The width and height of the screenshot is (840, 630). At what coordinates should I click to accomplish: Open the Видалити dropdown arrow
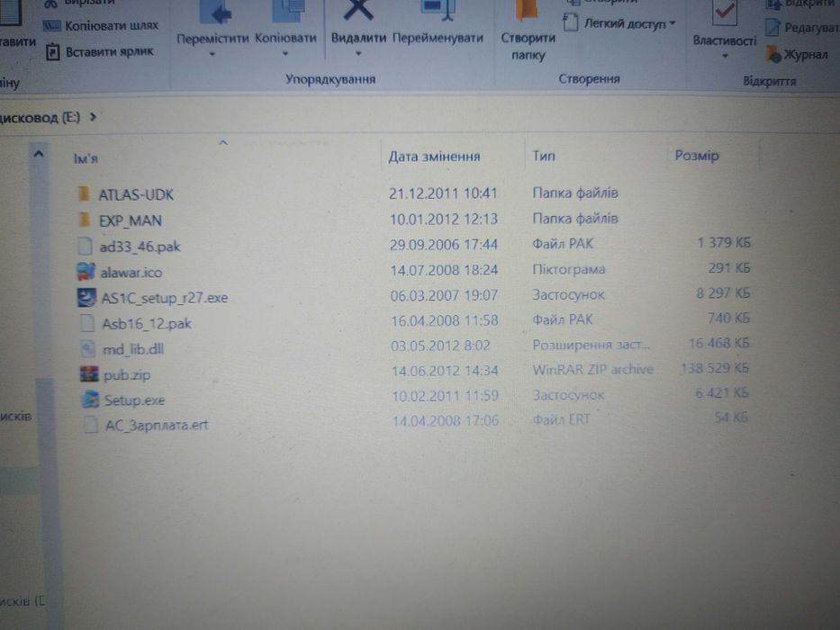(x=358, y=54)
